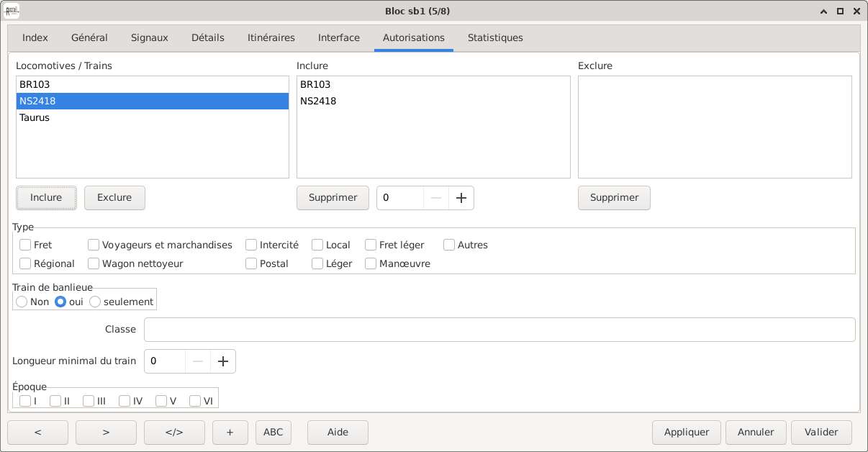This screenshot has height=452, width=868.
Task: Choose 'Non' for Train de banlieue
Action: point(22,302)
